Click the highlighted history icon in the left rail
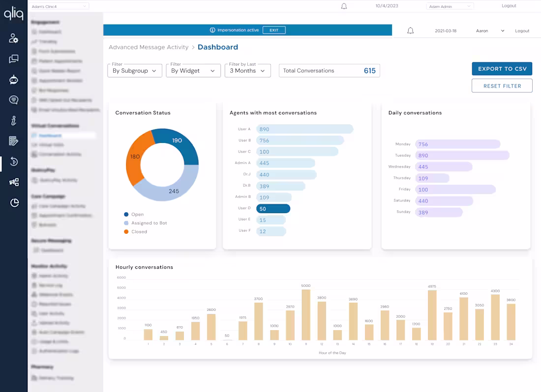The image size is (541, 392). coord(13,162)
